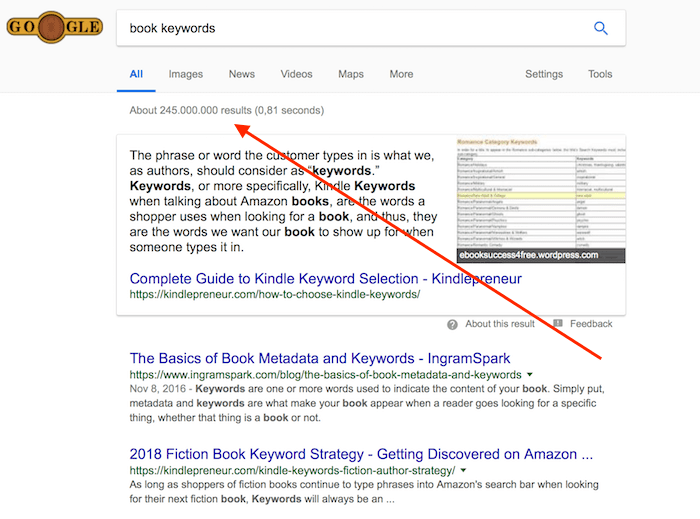
Task: Select the All tab
Action: [136, 74]
